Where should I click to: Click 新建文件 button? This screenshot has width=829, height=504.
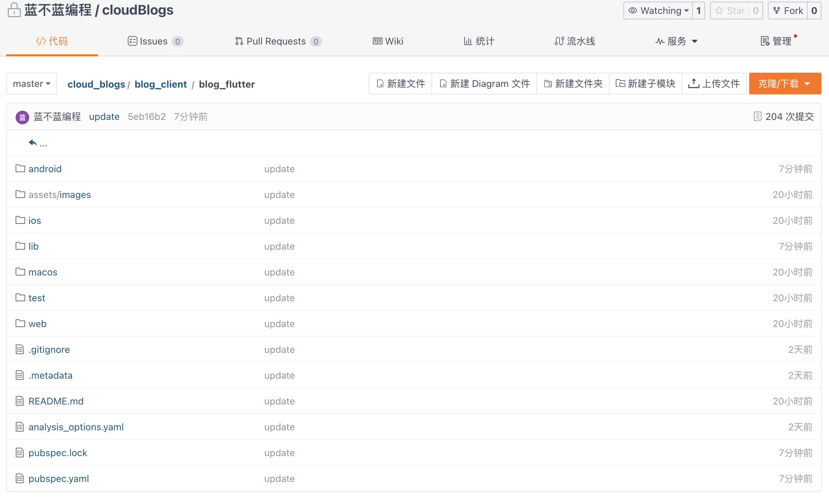[x=401, y=84]
